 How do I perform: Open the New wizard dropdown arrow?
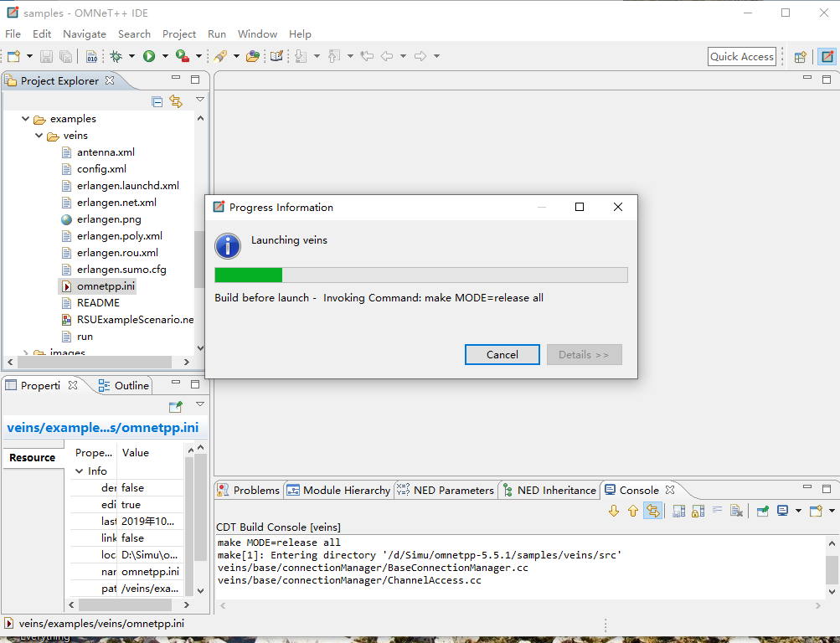click(29, 56)
